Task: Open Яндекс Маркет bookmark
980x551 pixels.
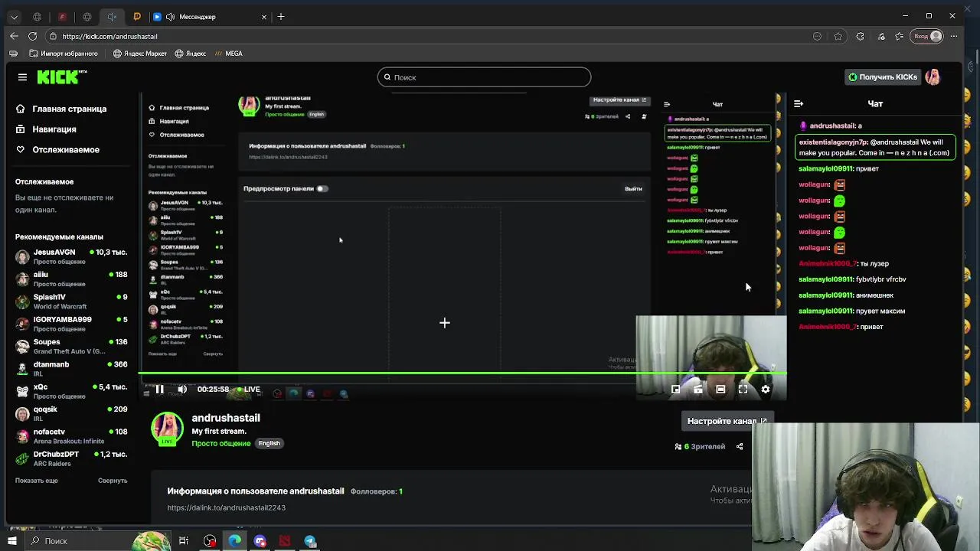Action: click(139, 54)
